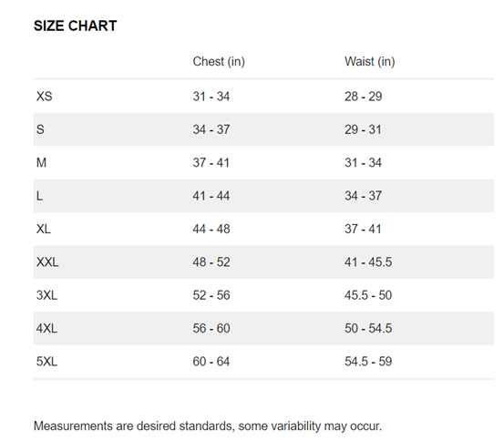Screen dimensions: 504x441
Task: Click chest value 31 - 34
Action: pos(211,97)
